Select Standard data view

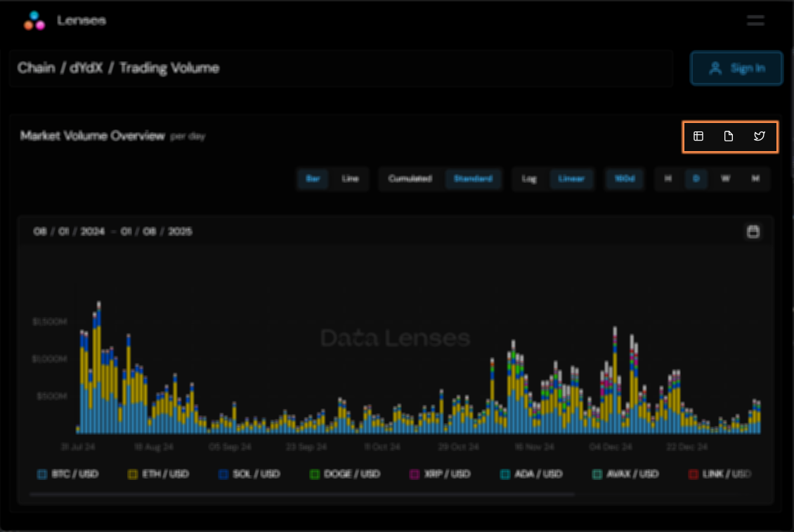(x=473, y=179)
